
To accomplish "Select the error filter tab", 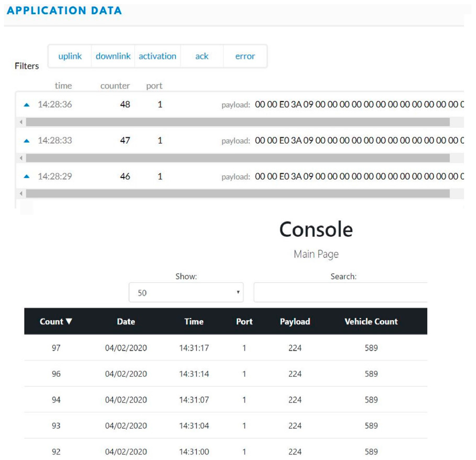I will tap(245, 56).
